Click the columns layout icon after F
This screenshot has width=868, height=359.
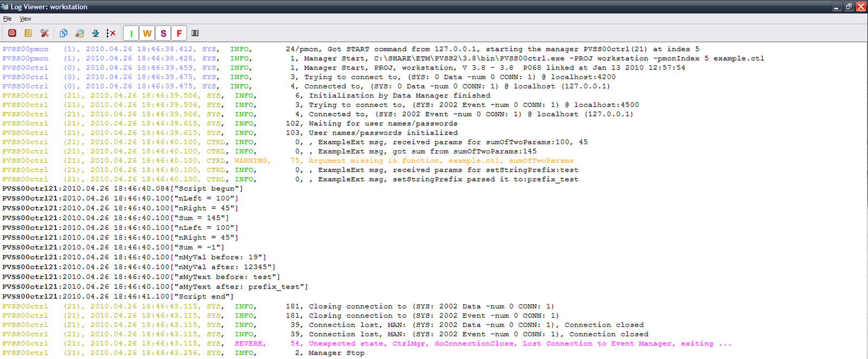tap(195, 33)
